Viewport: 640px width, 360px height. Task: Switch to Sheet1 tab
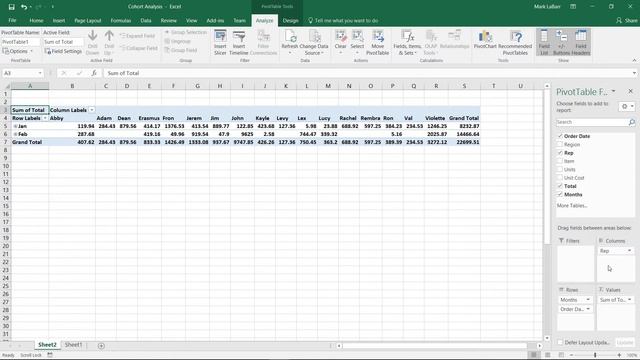click(x=73, y=345)
